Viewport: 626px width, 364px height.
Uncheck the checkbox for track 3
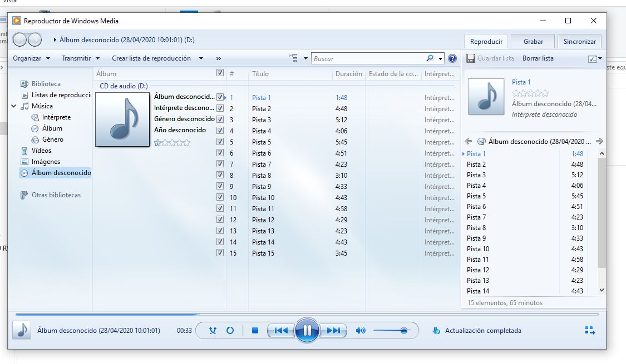point(220,119)
